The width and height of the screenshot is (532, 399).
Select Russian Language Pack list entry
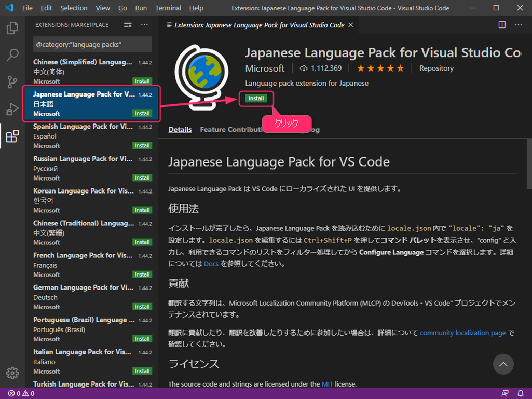(92, 168)
